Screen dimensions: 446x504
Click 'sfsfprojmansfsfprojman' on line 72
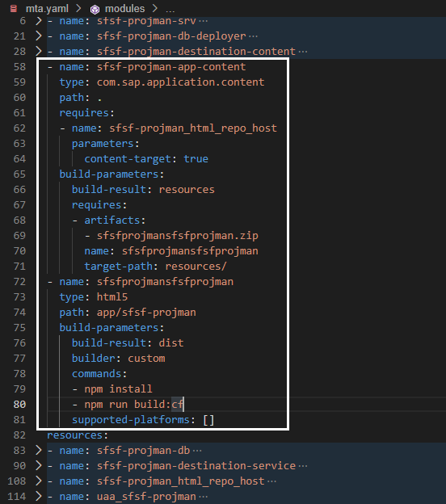click(166, 282)
